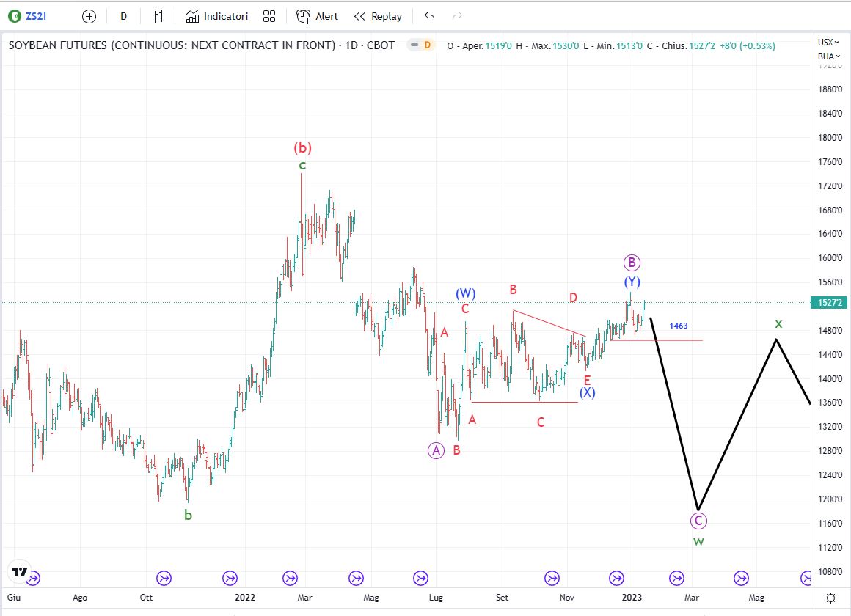Select the green c label under (b)
851x616 pixels.
(302, 166)
